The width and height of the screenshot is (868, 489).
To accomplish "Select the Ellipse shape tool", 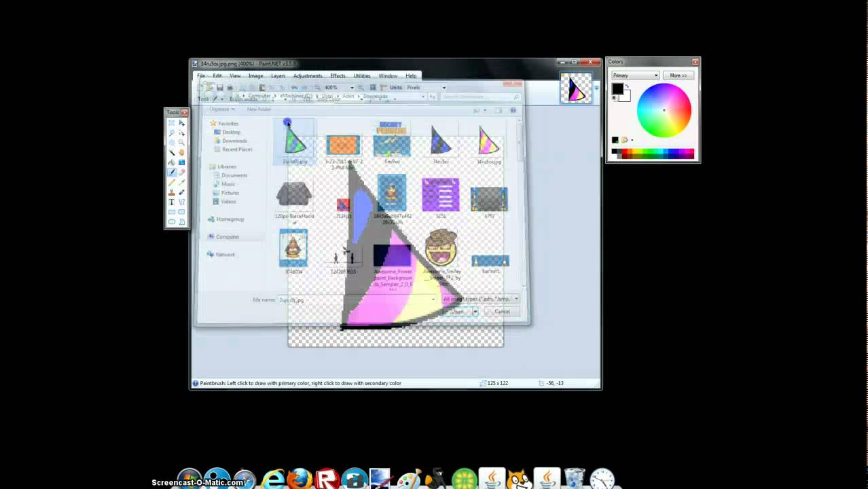I will pos(171,221).
